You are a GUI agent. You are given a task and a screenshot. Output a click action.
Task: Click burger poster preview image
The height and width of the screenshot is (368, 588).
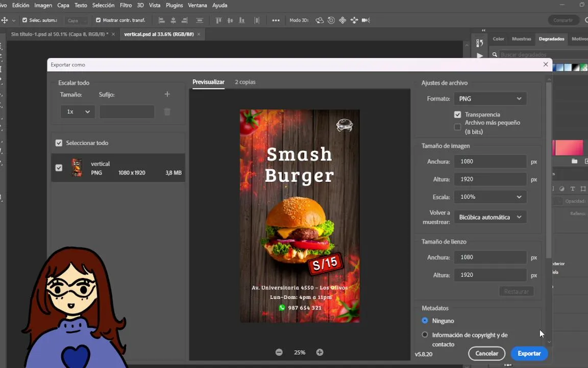[300, 216]
